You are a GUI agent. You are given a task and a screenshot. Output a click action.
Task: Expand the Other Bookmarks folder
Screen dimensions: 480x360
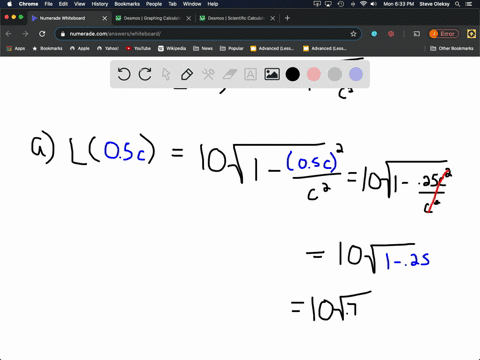(452, 48)
